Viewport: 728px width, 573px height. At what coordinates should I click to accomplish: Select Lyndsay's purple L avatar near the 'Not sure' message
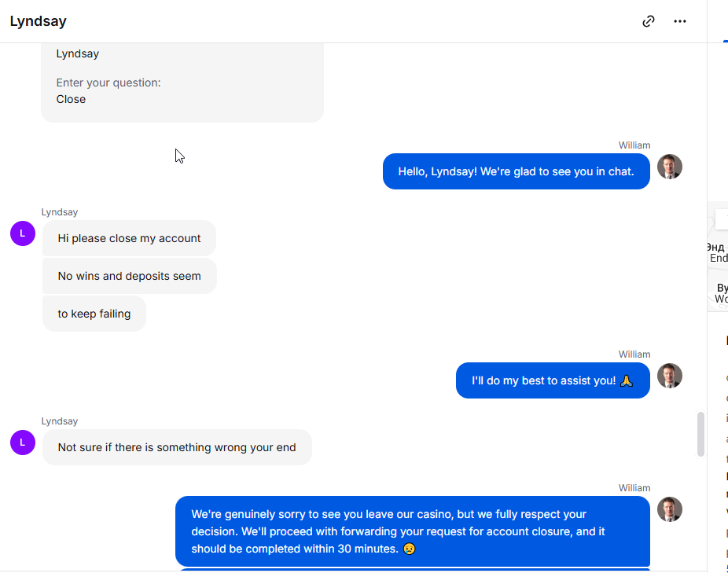(x=23, y=443)
